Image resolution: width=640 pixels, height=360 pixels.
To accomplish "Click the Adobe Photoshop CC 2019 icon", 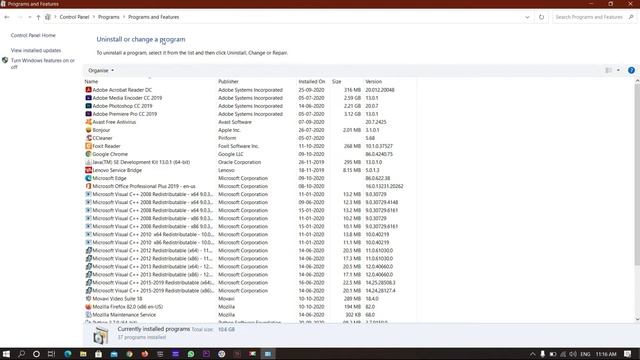I will [x=88, y=106].
